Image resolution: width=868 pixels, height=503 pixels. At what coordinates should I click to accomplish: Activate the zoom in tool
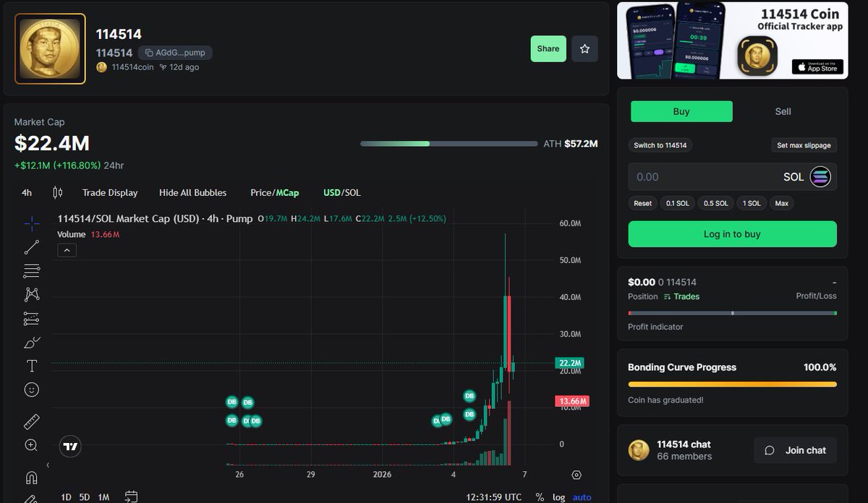pos(32,445)
